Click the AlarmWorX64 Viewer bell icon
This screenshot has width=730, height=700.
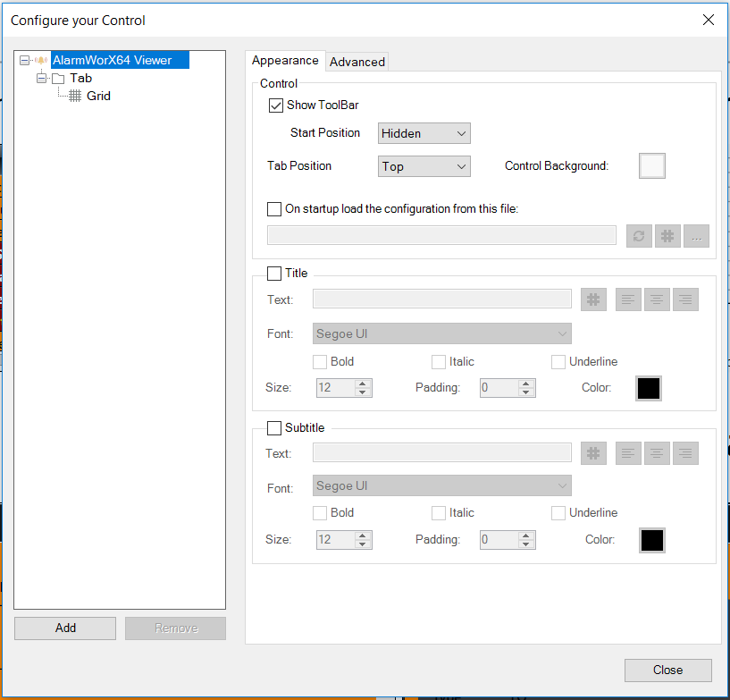tap(41, 60)
